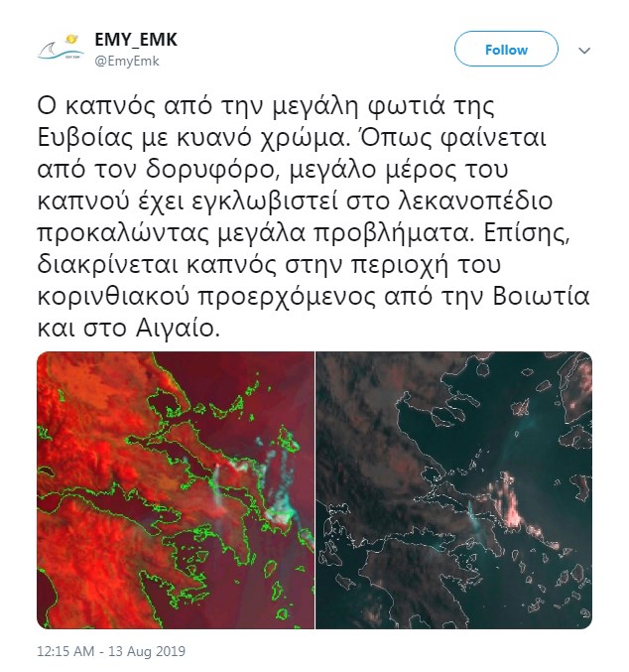Open the 12:15 AM - 13 Aug 2019 timestamp

click(111, 651)
